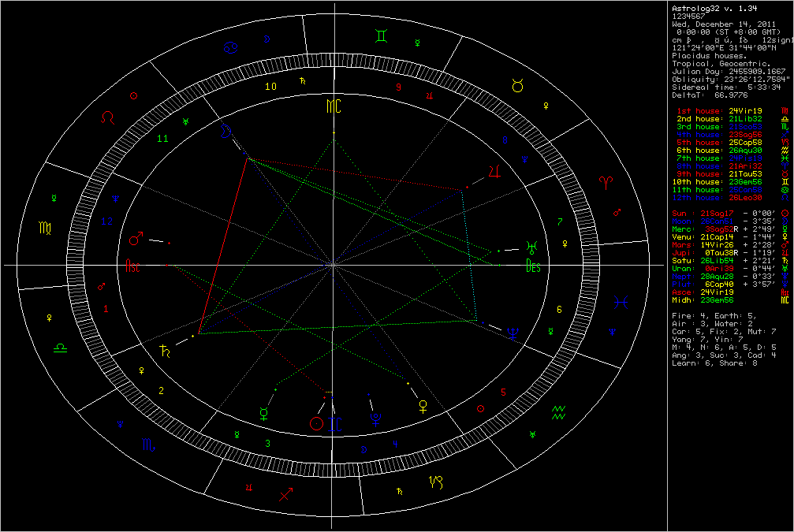Click the large red Sun circle glyph at the bottom
The height and width of the screenshot is (532, 794).
[316, 424]
